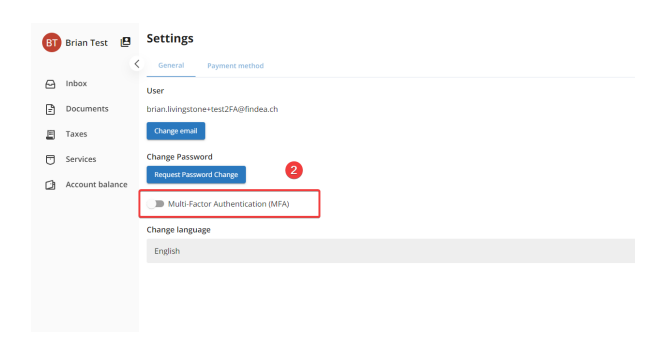Go to Documents in the sidebar
The width and height of the screenshot is (671, 363).
(x=87, y=109)
